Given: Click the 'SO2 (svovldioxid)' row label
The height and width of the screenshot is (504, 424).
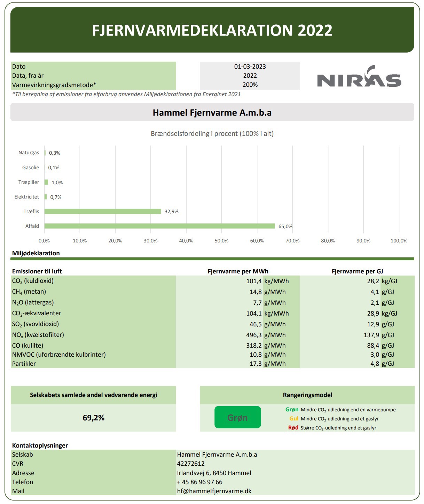Looking at the screenshot, I should (36, 324).
